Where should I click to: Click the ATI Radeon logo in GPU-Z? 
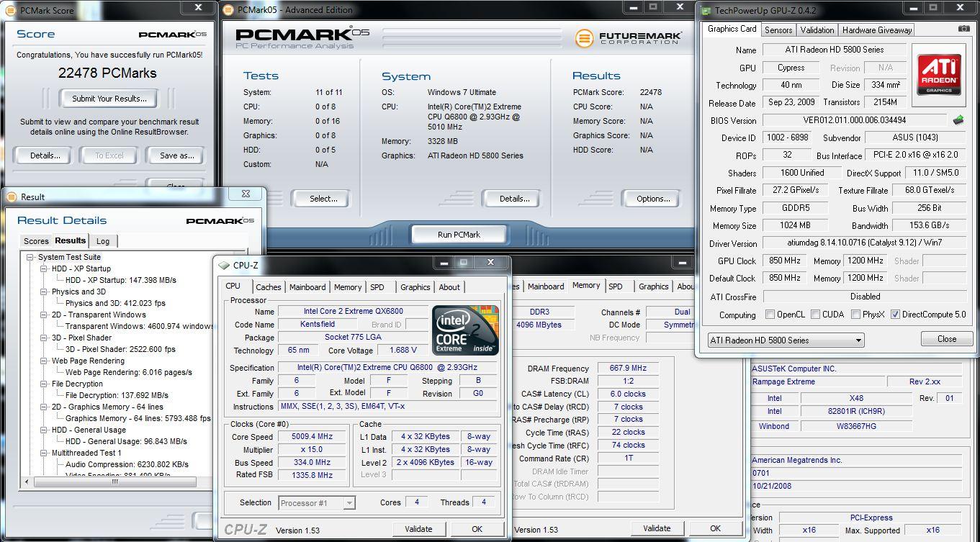(x=938, y=76)
